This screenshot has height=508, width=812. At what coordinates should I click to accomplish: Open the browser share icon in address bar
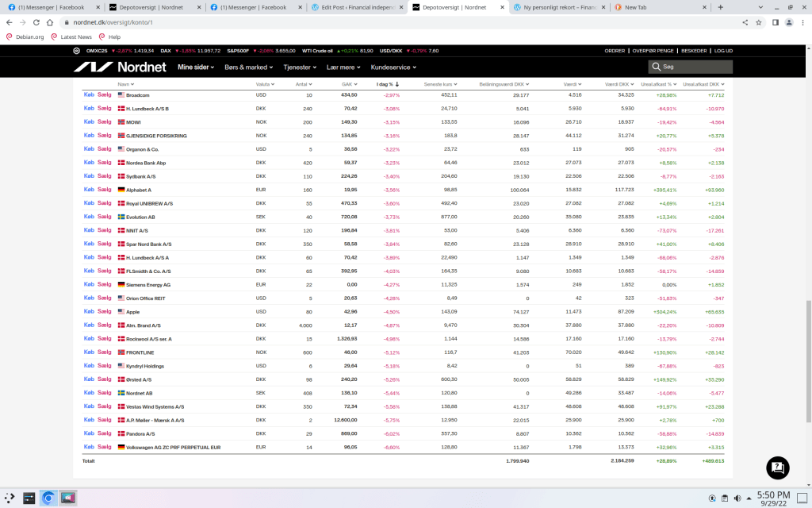745,22
